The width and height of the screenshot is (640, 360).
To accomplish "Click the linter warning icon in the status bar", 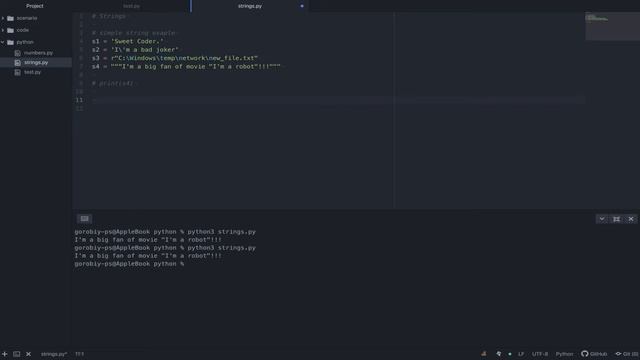I will (x=484, y=354).
